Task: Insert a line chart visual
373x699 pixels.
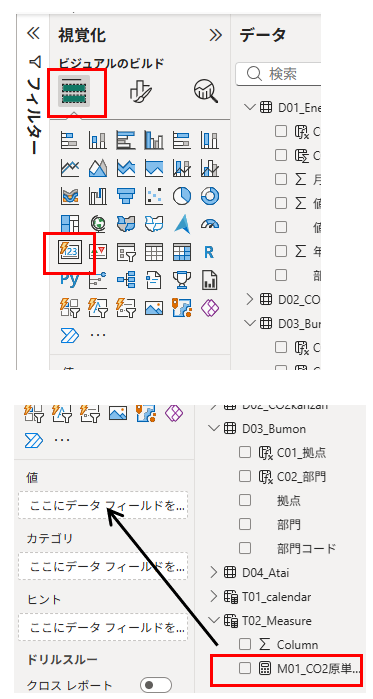Action: (x=69, y=168)
